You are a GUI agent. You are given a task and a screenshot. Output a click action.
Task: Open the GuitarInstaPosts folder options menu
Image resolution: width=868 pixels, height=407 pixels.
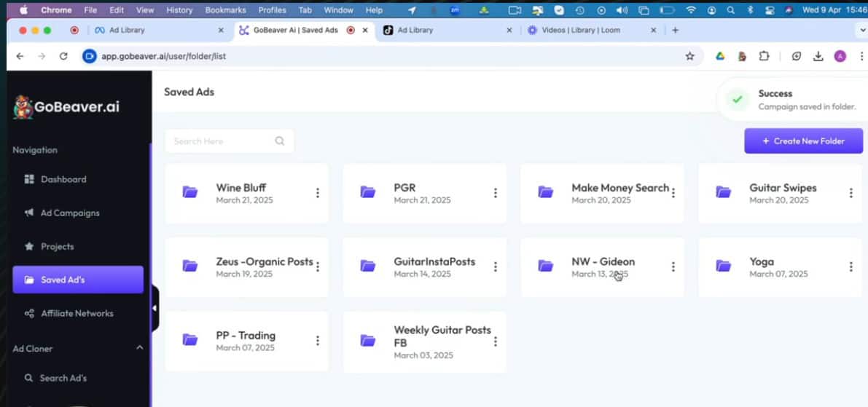[495, 267]
